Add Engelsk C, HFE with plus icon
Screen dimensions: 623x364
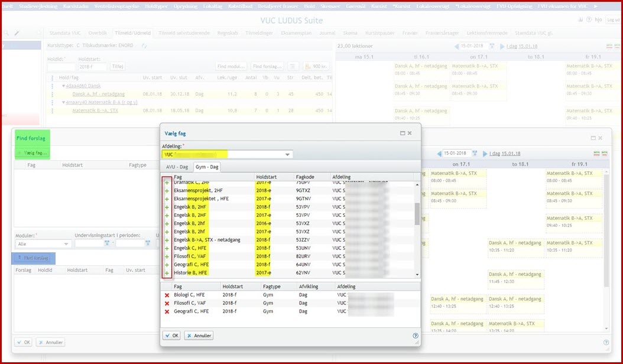point(167,248)
